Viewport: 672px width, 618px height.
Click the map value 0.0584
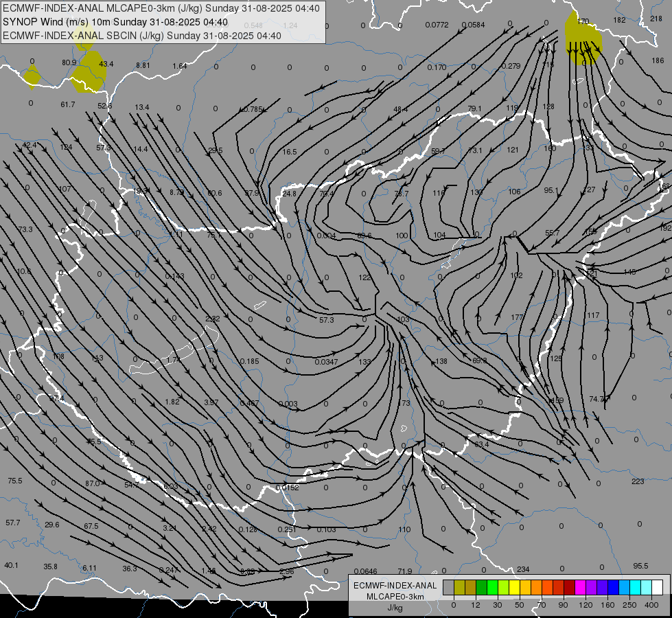pos(473,25)
